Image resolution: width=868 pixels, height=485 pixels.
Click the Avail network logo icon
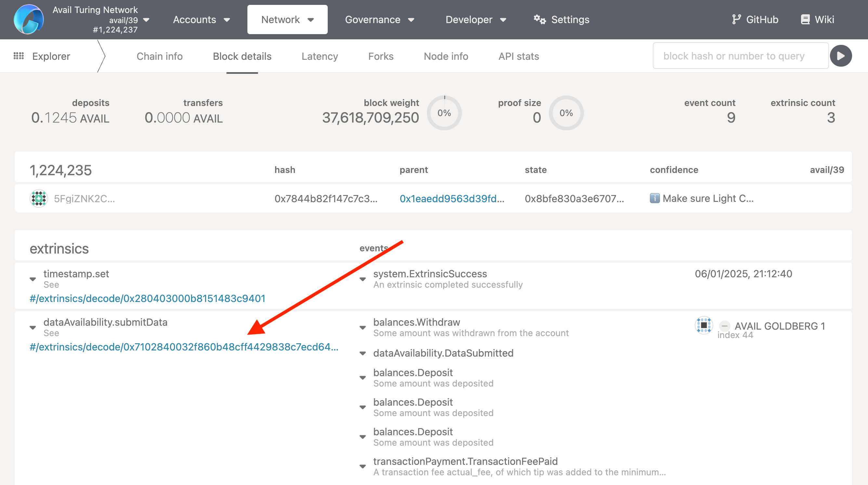coord(28,19)
